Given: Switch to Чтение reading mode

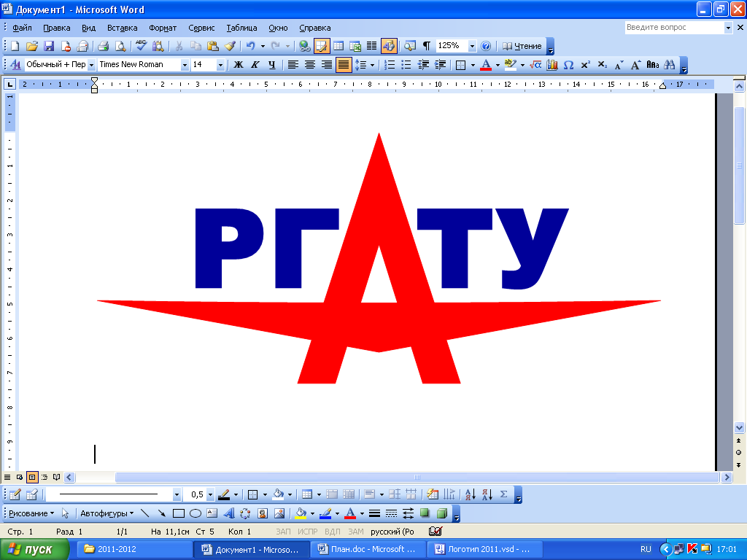Looking at the screenshot, I should pos(522,46).
